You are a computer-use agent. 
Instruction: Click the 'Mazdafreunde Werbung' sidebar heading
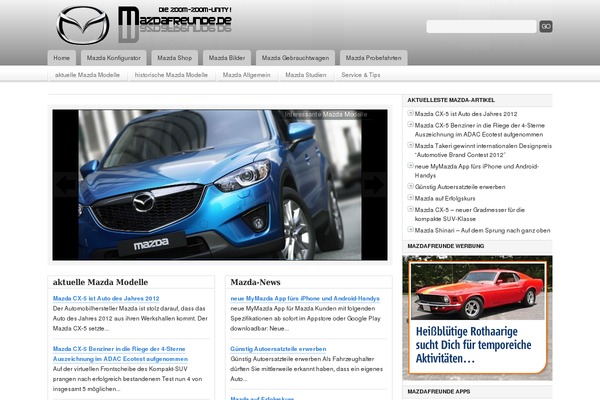446,246
